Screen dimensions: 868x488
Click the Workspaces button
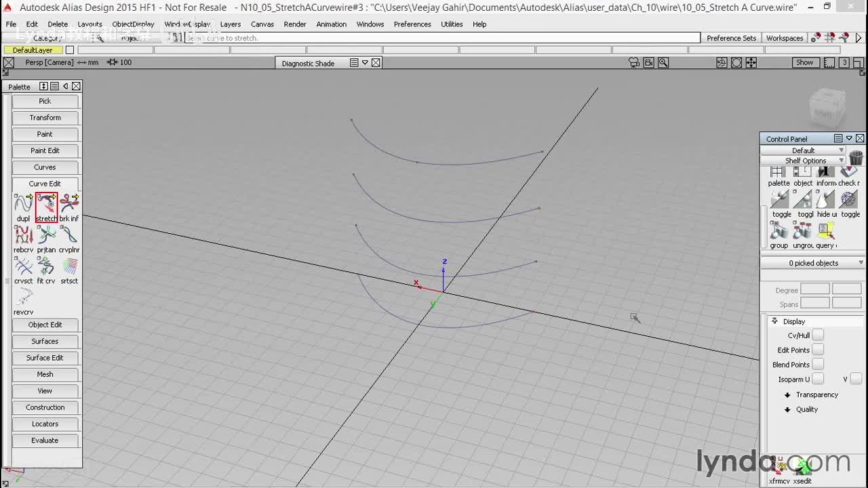click(x=785, y=38)
